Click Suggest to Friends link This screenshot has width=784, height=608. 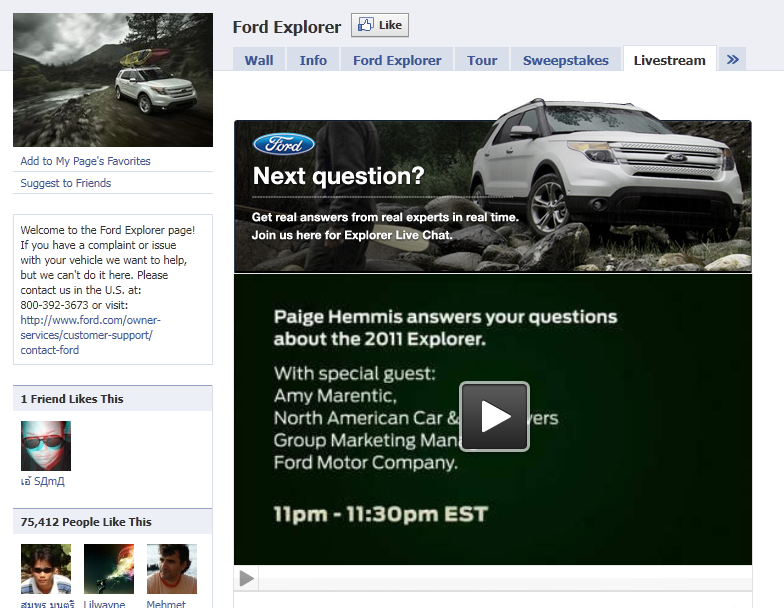pyautogui.click(x=66, y=183)
